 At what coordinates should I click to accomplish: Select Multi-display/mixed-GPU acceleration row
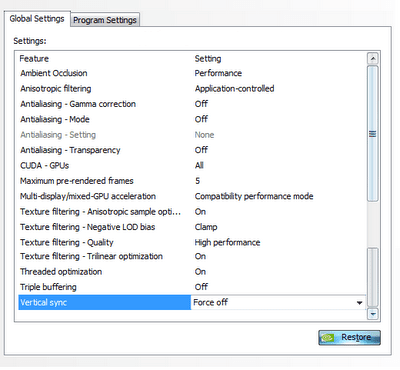point(192,196)
